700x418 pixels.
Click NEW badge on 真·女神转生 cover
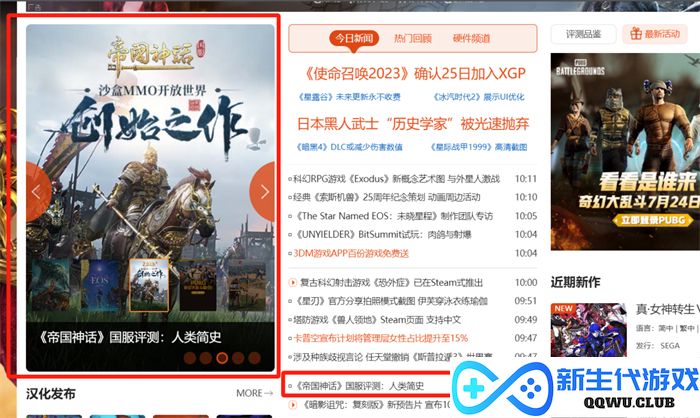pos(563,309)
